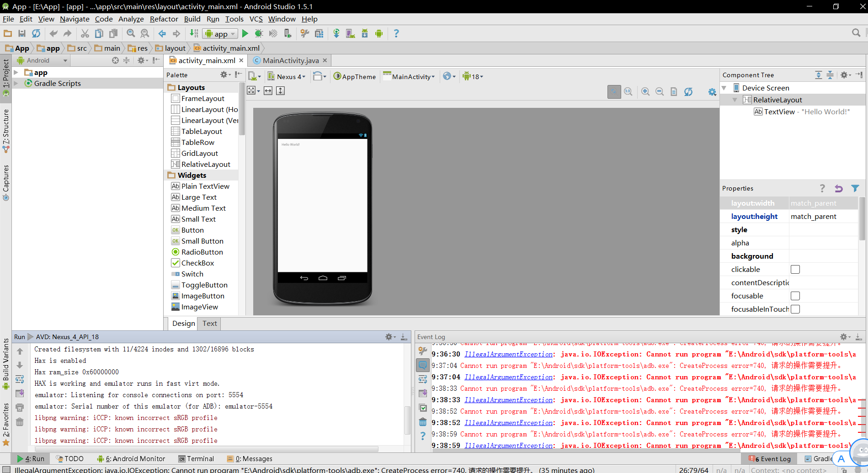Open the 6: Android Monitor tool window

[131, 459]
